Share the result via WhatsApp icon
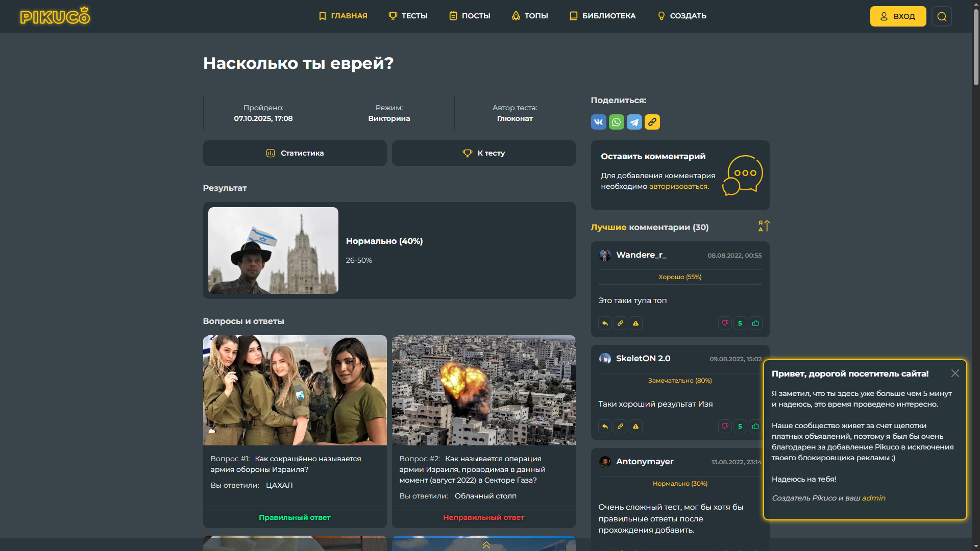This screenshot has height=551, width=980. coord(616,122)
